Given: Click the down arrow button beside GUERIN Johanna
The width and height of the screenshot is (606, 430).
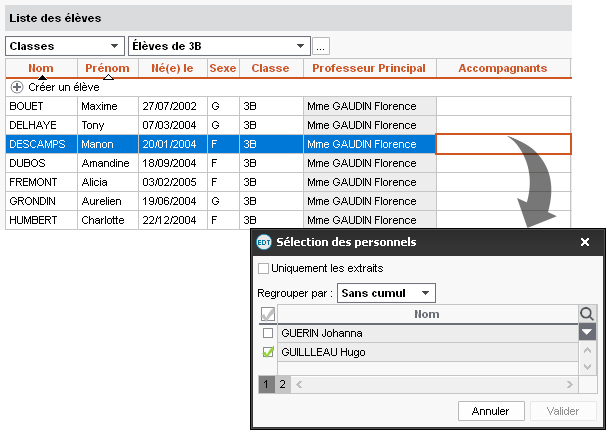Looking at the screenshot, I should [x=587, y=332].
